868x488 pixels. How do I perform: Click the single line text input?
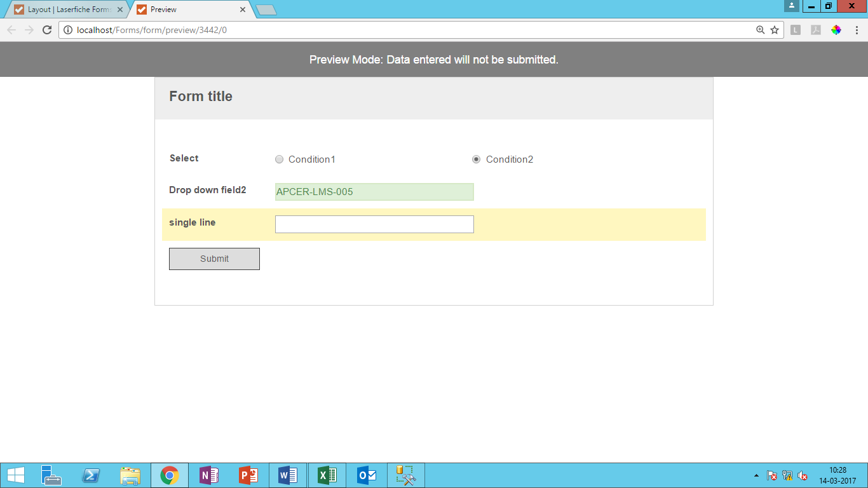click(x=374, y=224)
